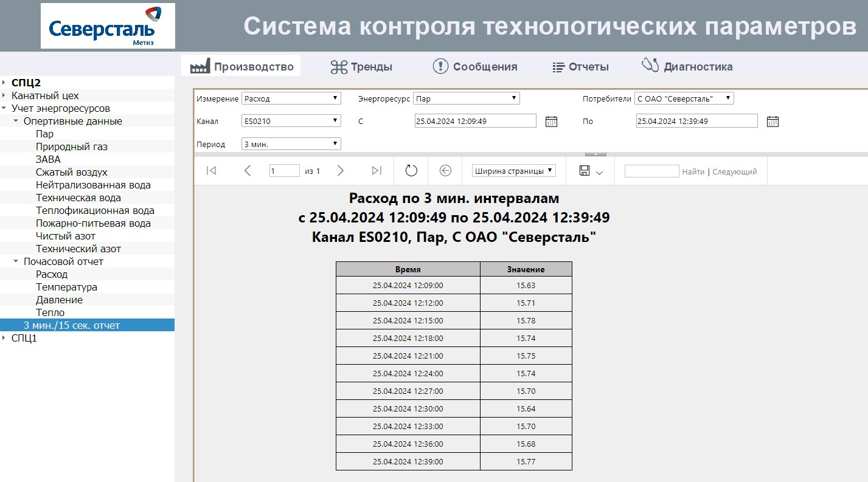Go to first page of report
Image resolution: width=868 pixels, height=482 pixels.
(211, 171)
